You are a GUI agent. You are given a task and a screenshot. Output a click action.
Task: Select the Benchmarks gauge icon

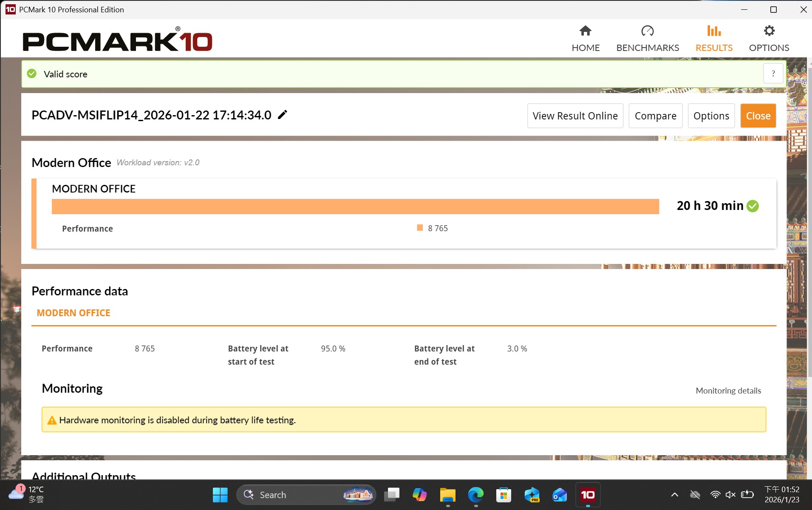click(x=647, y=31)
